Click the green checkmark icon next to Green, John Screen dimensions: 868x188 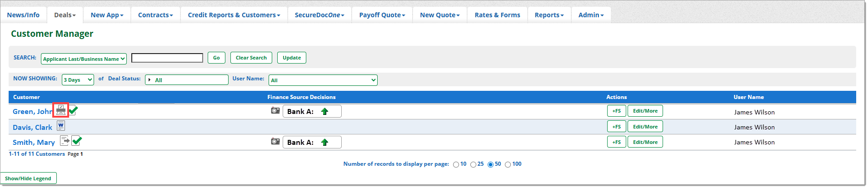coord(73,110)
